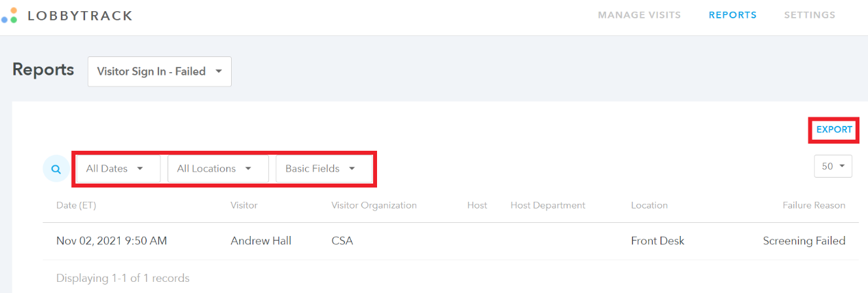Open the Visitor Sign In - Failed report selector
This screenshot has width=868, height=293.
click(x=160, y=71)
